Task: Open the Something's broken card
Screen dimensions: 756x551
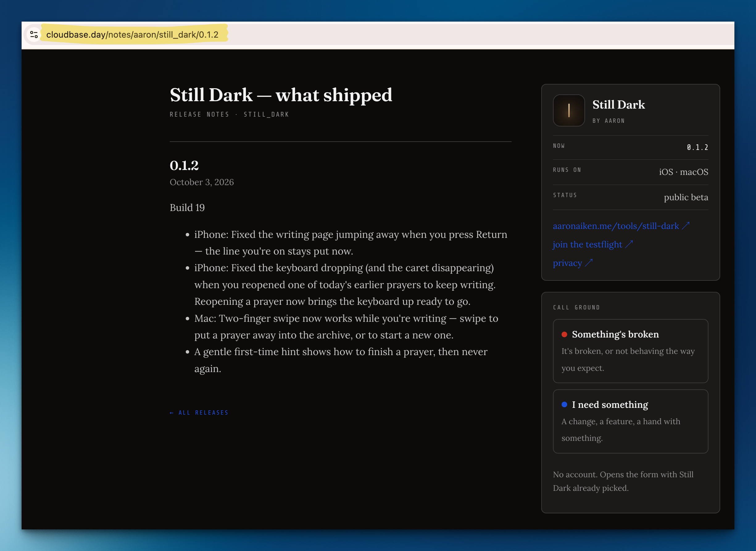Action: pyautogui.click(x=630, y=351)
